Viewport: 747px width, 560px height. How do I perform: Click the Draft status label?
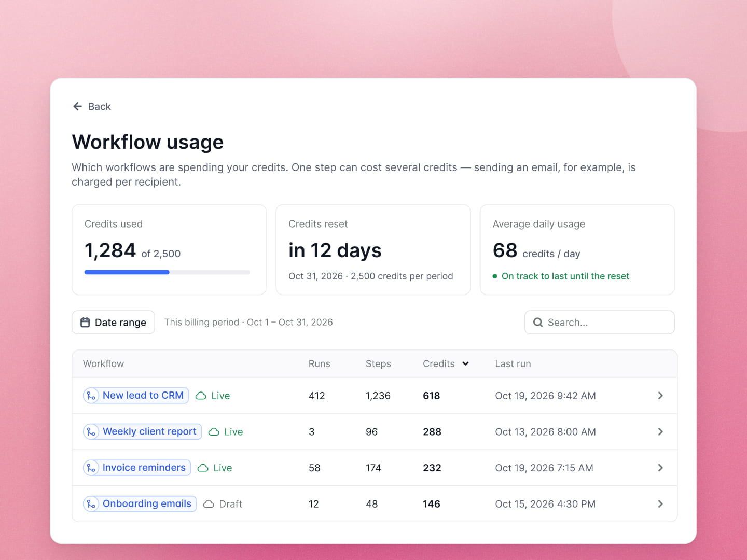(231, 504)
